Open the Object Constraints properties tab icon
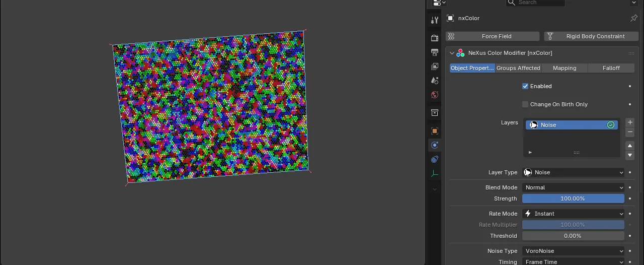Image resolution: width=644 pixels, height=265 pixels. pos(435,159)
